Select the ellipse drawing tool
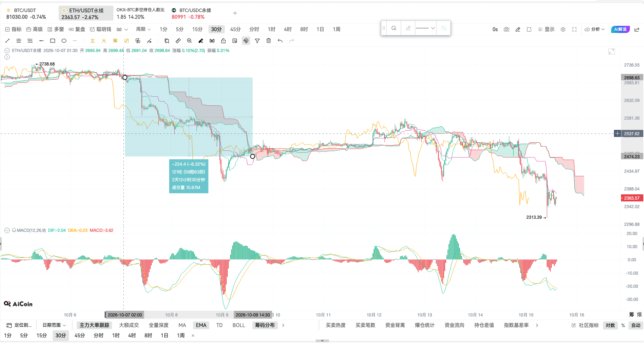 tap(64, 41)
